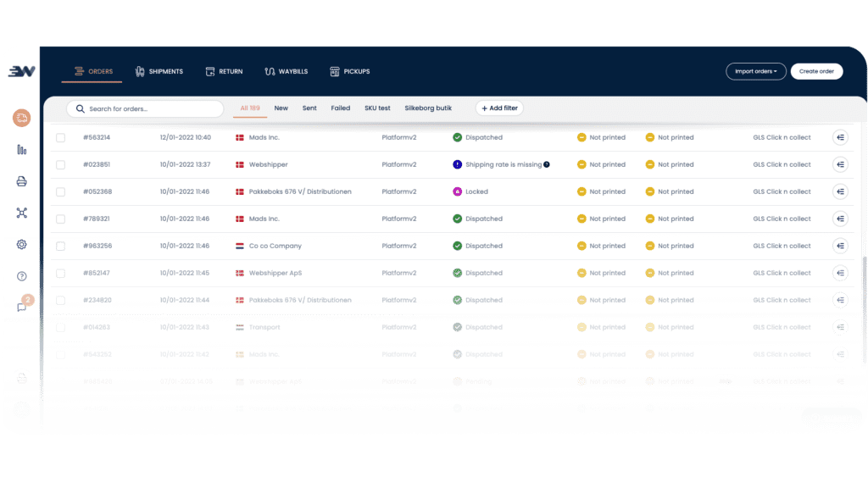The width and height of the screenshot is (868, 488).
Task: Click the vertical scrollbar of orders list
Action: pyautogui.click(x=864, y=310)
